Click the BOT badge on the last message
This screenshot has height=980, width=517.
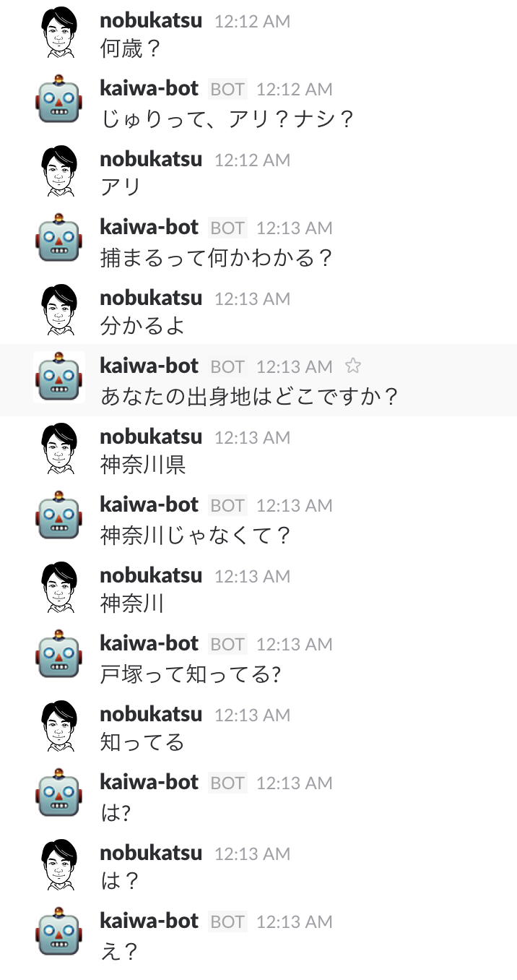pos(227,921)
